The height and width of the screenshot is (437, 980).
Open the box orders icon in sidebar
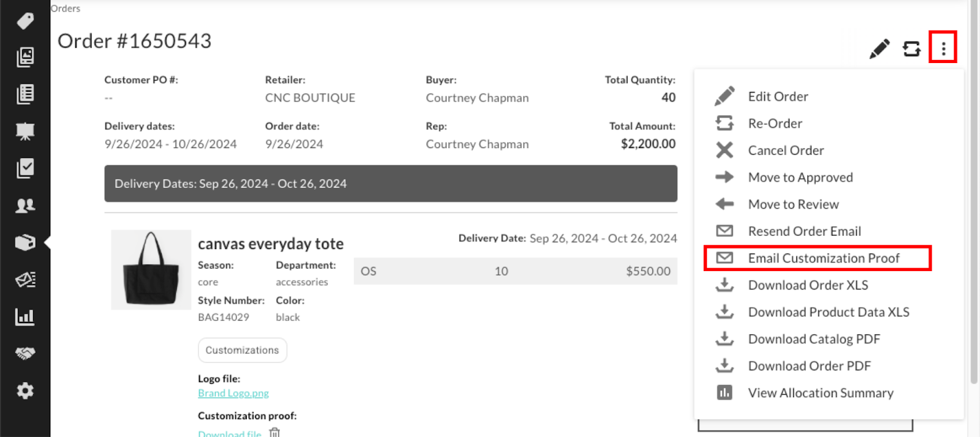(x=25, y=242)
